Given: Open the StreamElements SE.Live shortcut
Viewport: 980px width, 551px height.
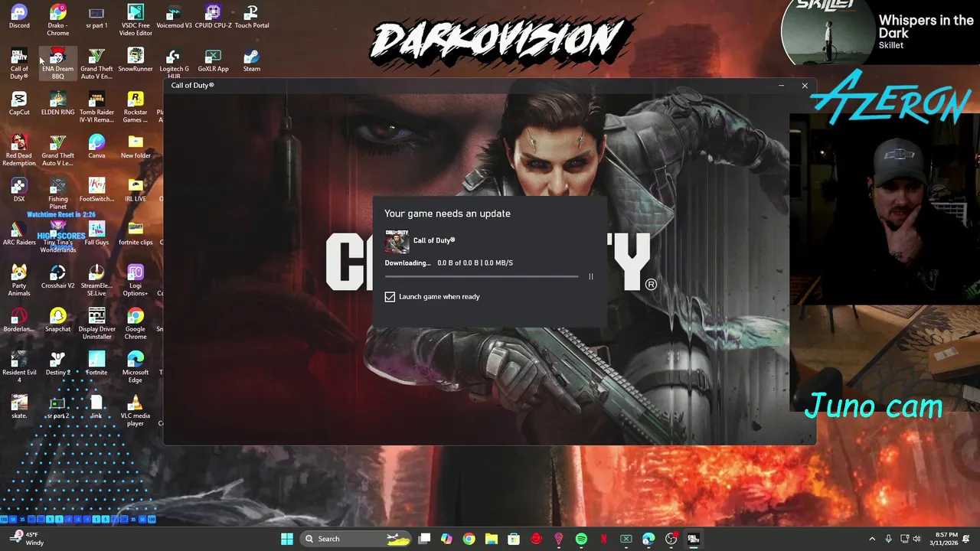Looking at the screenshot, I should click(x=96, y=281).
